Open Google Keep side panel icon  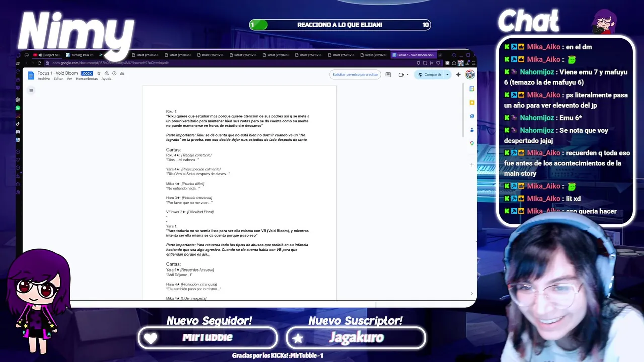(472, 103)
